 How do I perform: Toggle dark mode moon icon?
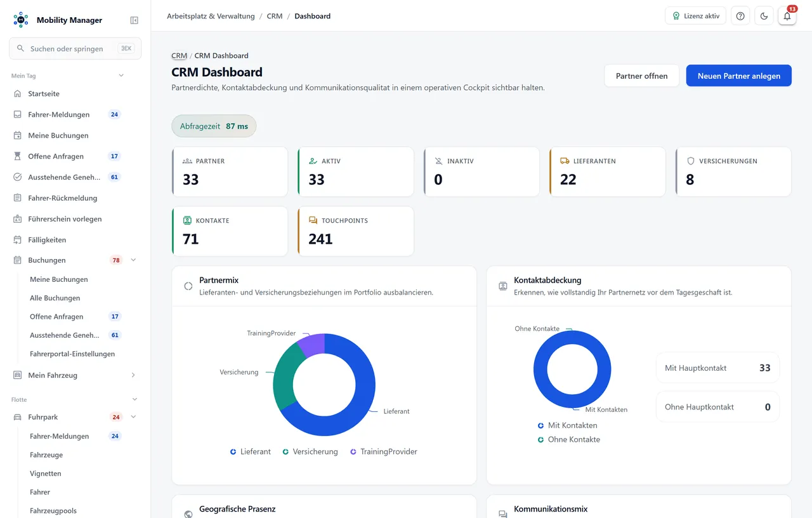[x=764, y=16]
